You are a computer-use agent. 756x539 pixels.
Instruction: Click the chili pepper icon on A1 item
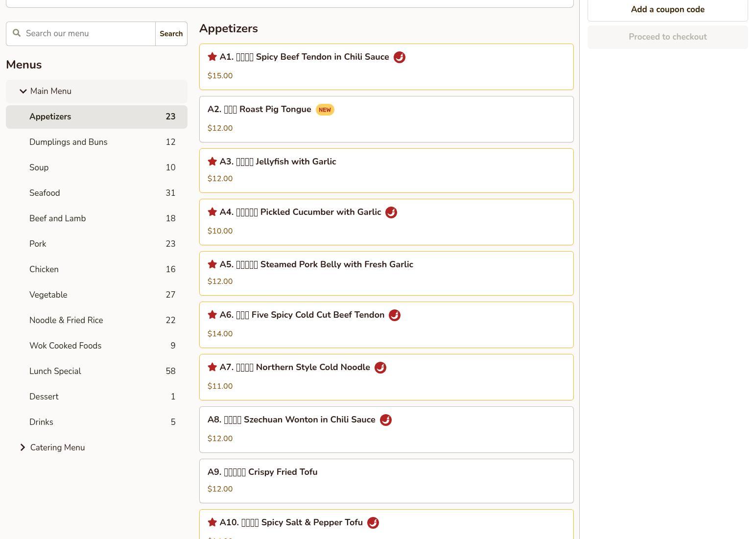point(400,57)
